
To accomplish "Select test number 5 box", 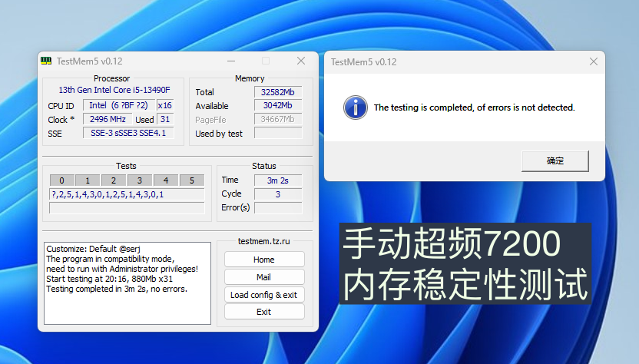I will tap(192, 180).
